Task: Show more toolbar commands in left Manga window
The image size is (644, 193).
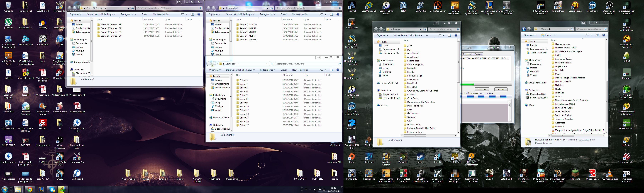Action: point(427,35)
